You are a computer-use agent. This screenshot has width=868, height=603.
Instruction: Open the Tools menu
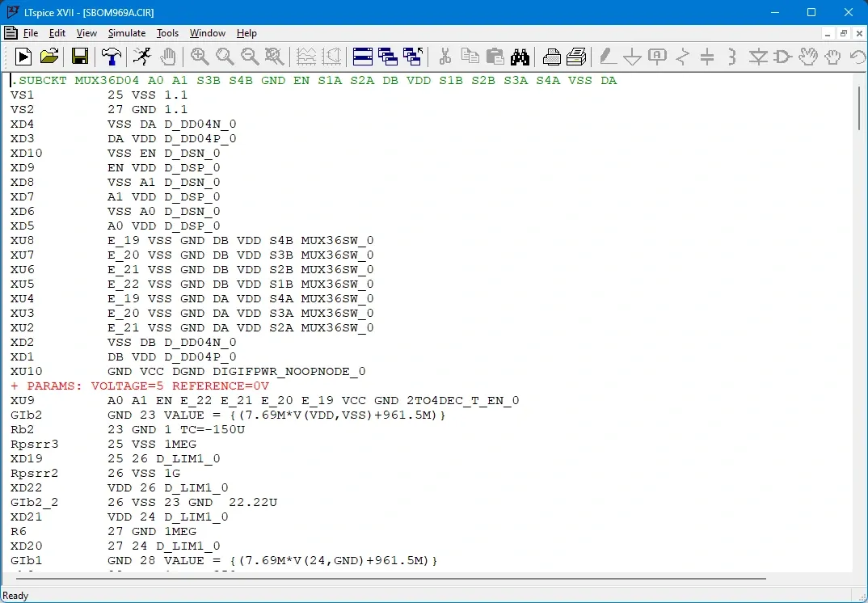coord(167,33)
